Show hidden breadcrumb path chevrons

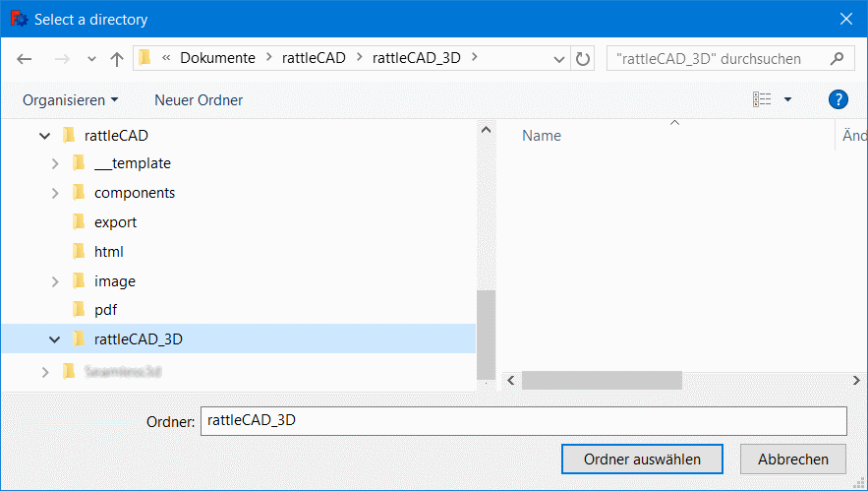click(x=165, y=58)
